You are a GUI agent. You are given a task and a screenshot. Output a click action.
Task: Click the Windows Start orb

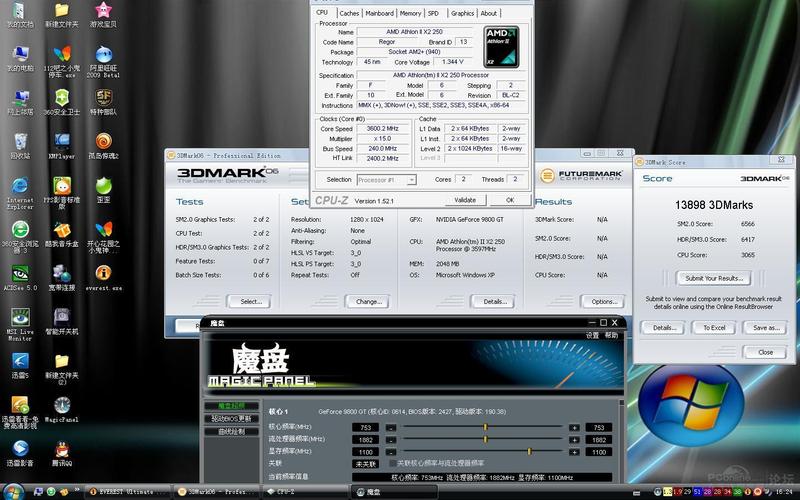click(12, 492)
